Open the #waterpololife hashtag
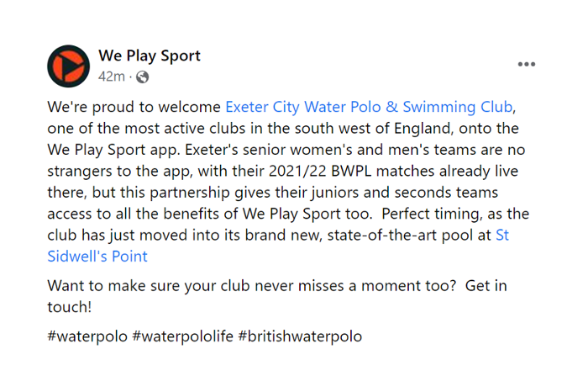Screen dimensions: 588x381 (x=185, y=336)
